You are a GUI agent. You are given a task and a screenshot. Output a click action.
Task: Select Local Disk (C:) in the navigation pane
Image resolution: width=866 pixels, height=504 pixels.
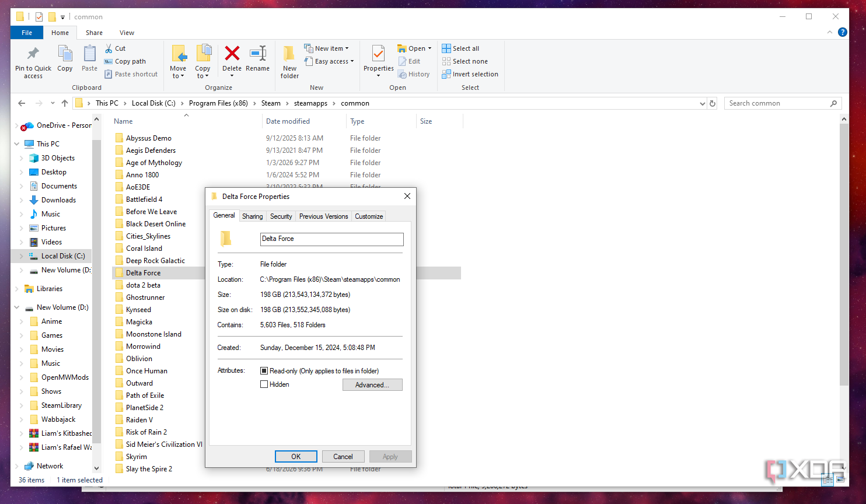point(62,256)
